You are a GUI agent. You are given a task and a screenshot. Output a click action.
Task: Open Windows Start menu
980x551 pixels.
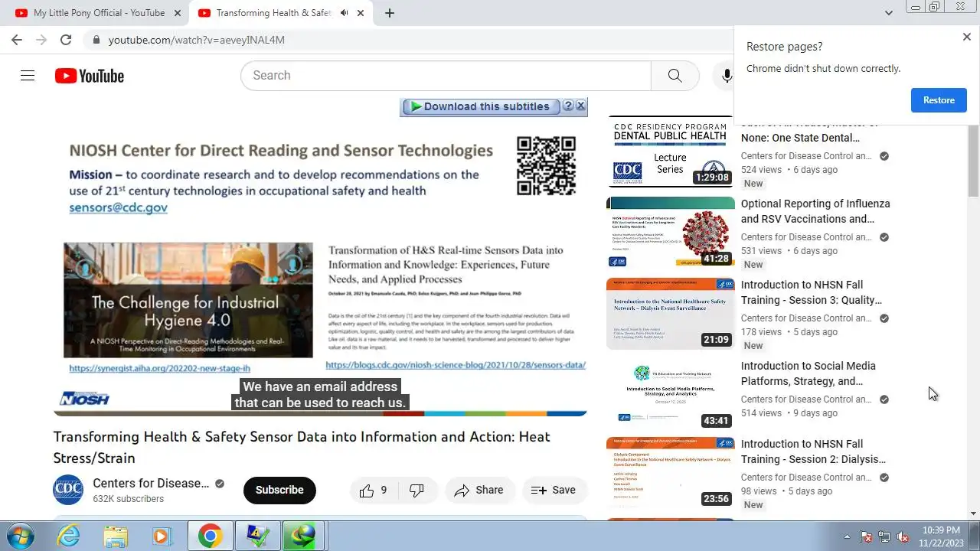[19, 536]
